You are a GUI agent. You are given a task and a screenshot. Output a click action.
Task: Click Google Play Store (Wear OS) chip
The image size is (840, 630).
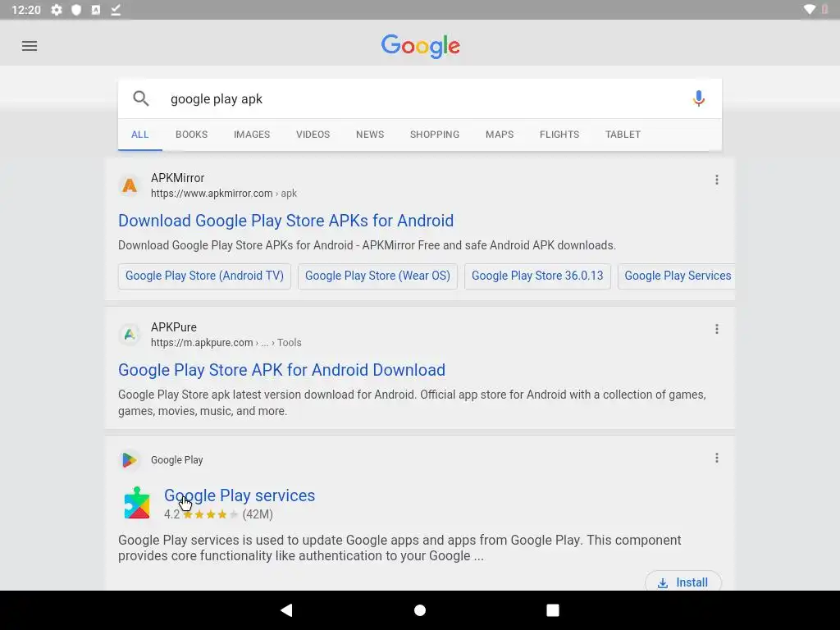click(x=377, y=276)
